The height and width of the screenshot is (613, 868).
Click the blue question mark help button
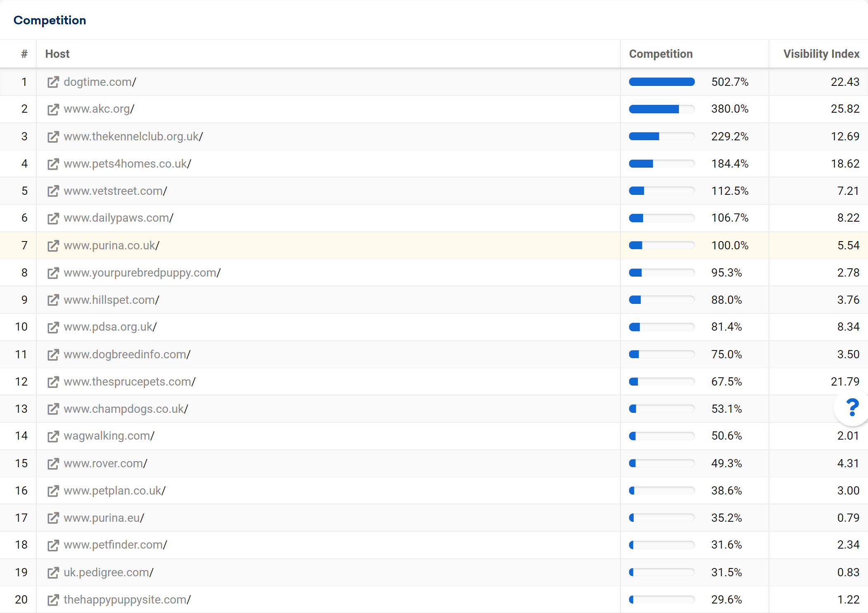coord(852,407)
